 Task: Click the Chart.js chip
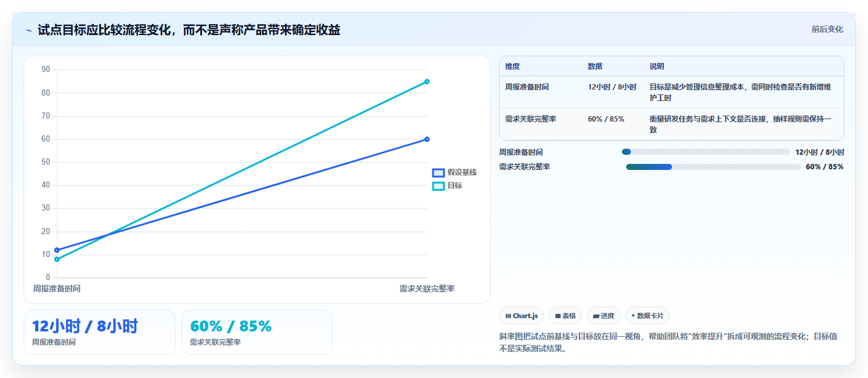[521, 316]
